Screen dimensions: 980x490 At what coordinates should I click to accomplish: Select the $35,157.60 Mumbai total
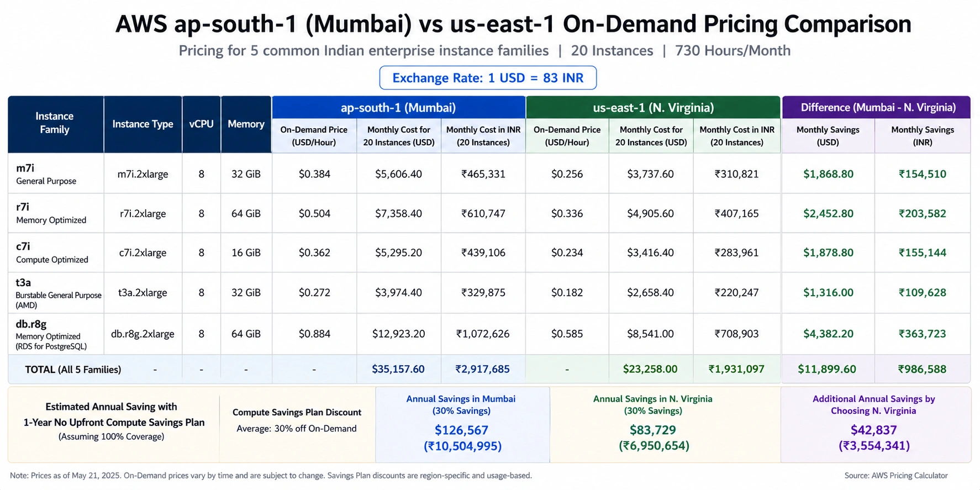(x=398, y=369)
